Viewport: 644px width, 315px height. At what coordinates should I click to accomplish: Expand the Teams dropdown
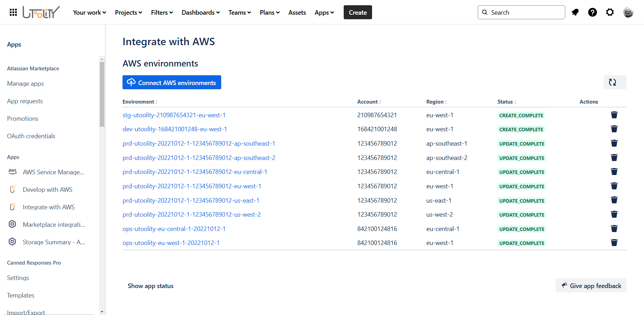point(240,13)
